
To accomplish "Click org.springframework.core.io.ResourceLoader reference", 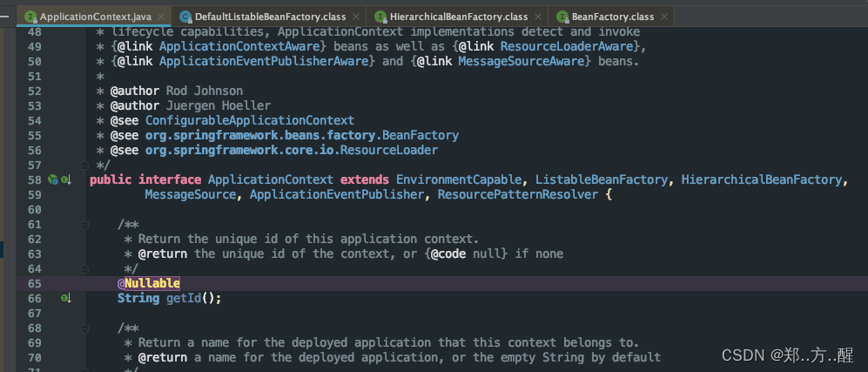I will click(x=291, y=150).
